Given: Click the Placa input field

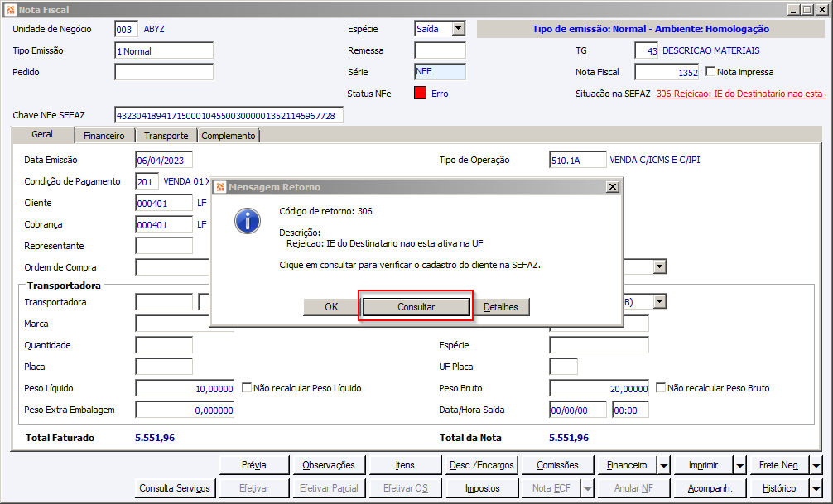Looking at the screenshot, I should pyautogui.click(x=164, y=367).
